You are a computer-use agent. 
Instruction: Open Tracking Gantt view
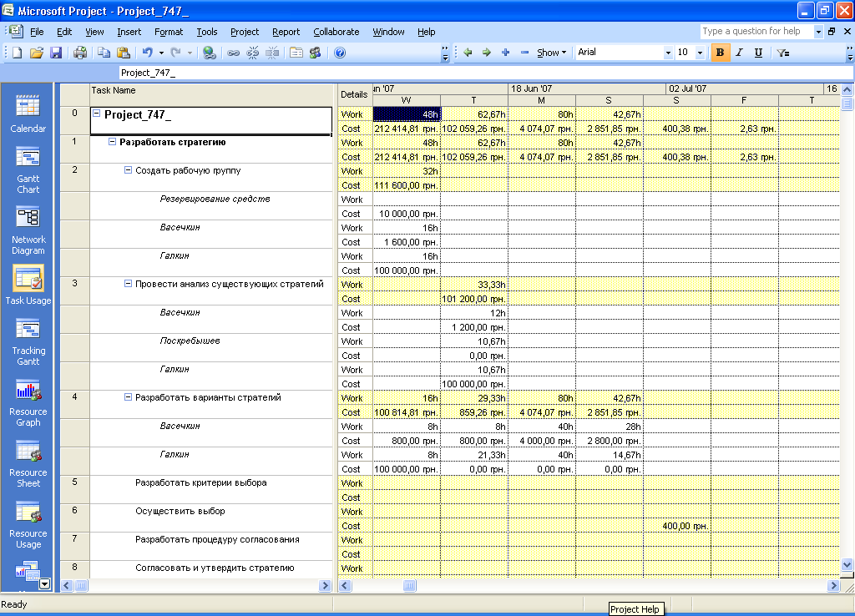28,343
